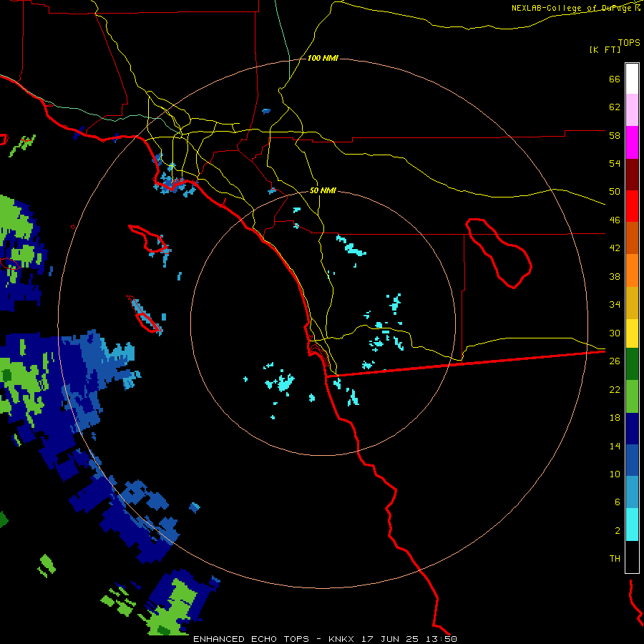
Task: Click the TH threshold legend label
Action: pos(615,558)
